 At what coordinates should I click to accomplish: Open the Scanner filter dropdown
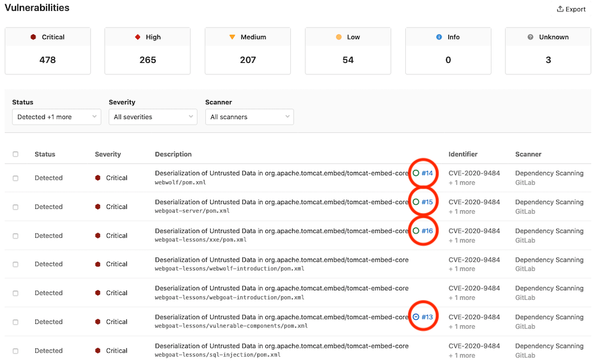pos(249,117)
